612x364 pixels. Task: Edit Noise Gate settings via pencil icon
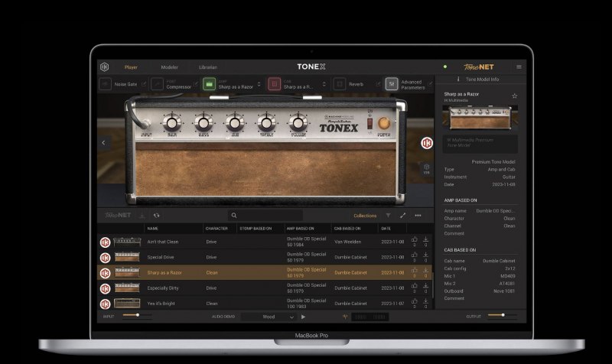[144, 83]
